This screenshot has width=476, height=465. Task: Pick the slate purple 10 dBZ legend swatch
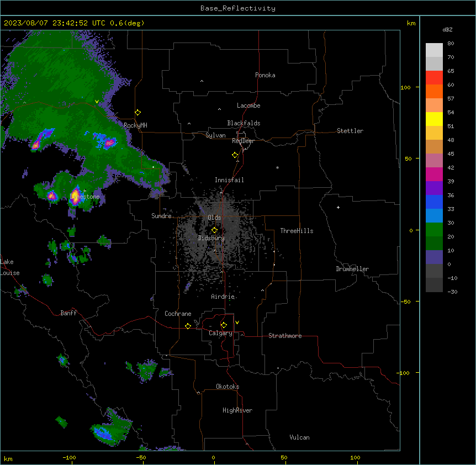434,257
